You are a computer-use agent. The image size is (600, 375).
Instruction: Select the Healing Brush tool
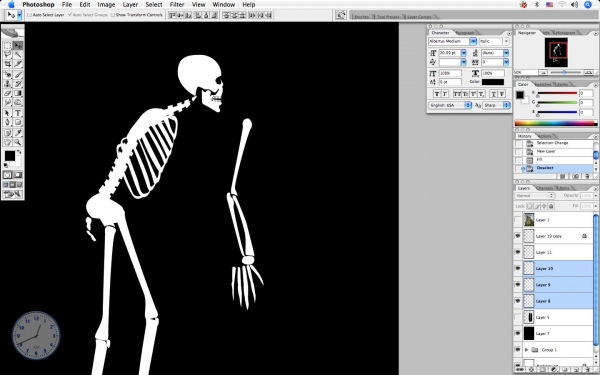pyautogui.click(x=7, y=75)
